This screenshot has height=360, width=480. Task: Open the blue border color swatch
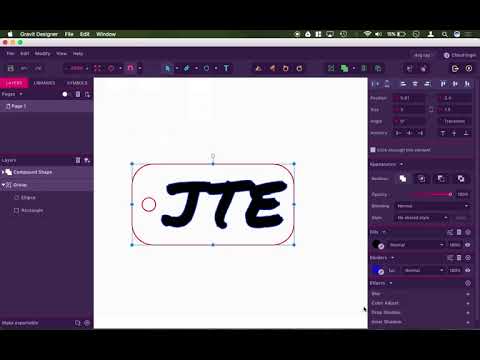point(376,270)
